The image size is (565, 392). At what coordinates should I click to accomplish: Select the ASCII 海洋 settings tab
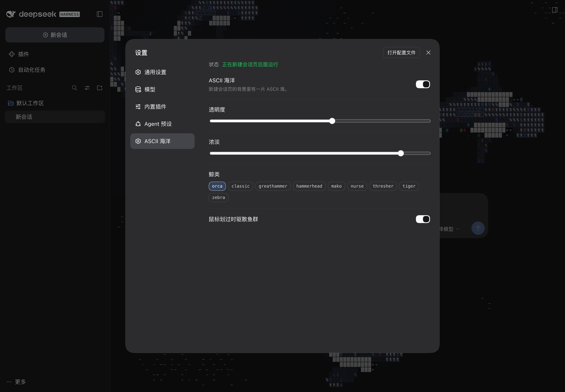162,141
